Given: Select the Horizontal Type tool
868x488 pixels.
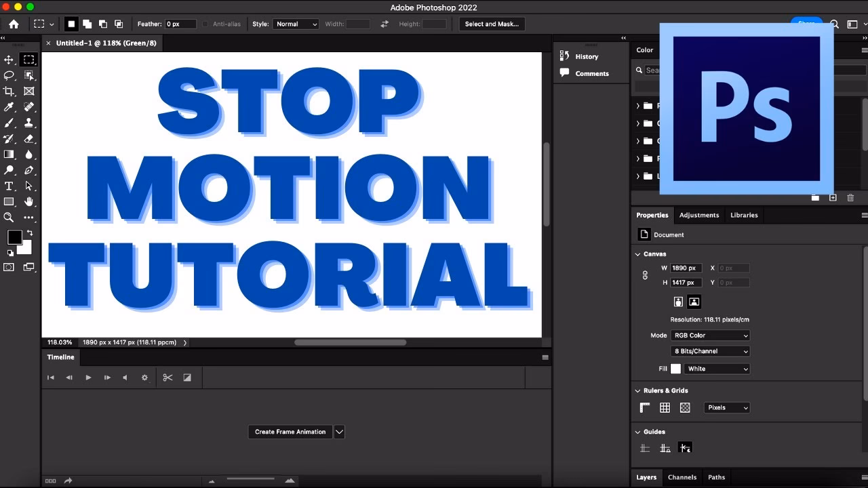Looking at the screenshot, I should pyautogui.click(x=9, y=186).
